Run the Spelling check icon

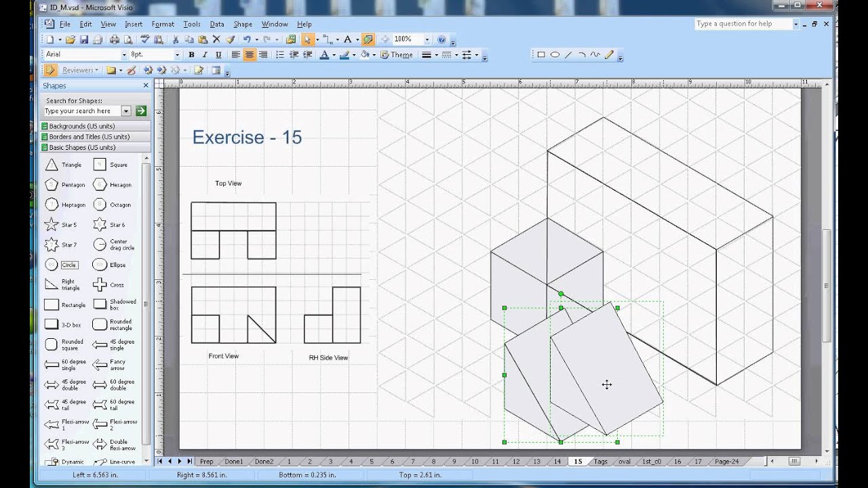tap(145, 39)
